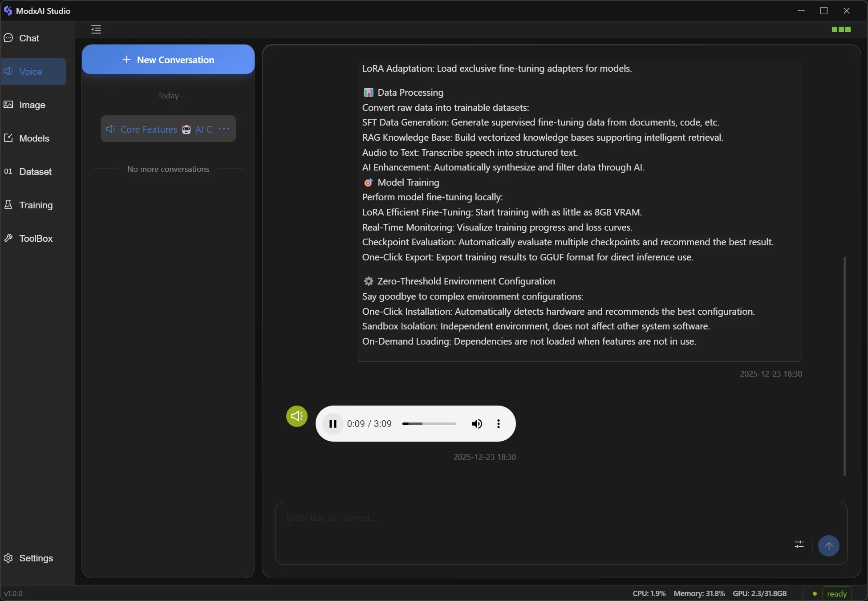The height and width of the screenshot is (601, 868).
Task: Open the audio player three-dot menu
Action: pos(498,424)
